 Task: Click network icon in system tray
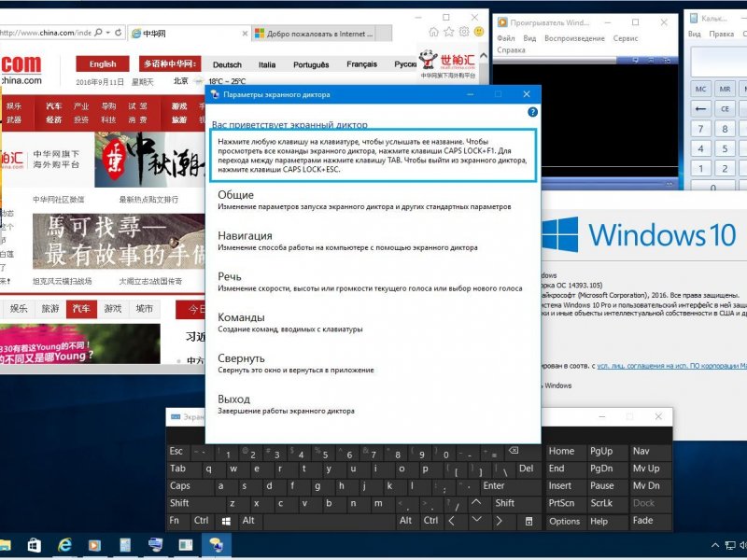click(730, 546)
